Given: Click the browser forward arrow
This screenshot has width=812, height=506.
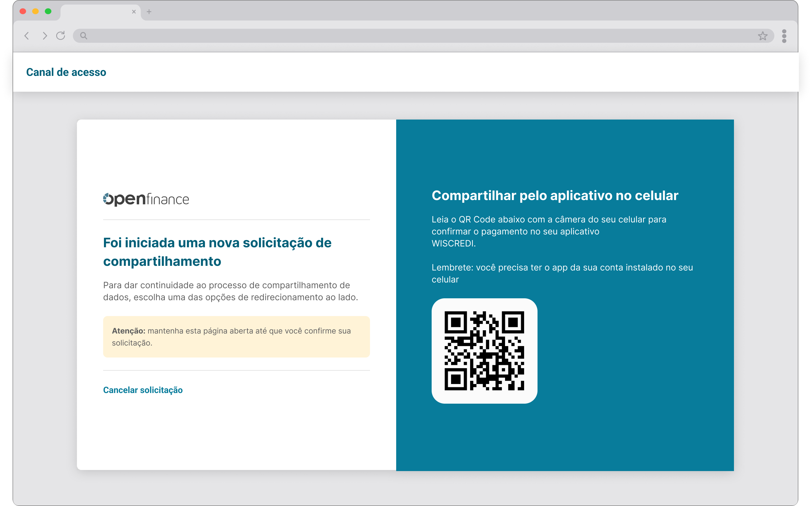Looking at the screenshot, I should pos(44,36).
